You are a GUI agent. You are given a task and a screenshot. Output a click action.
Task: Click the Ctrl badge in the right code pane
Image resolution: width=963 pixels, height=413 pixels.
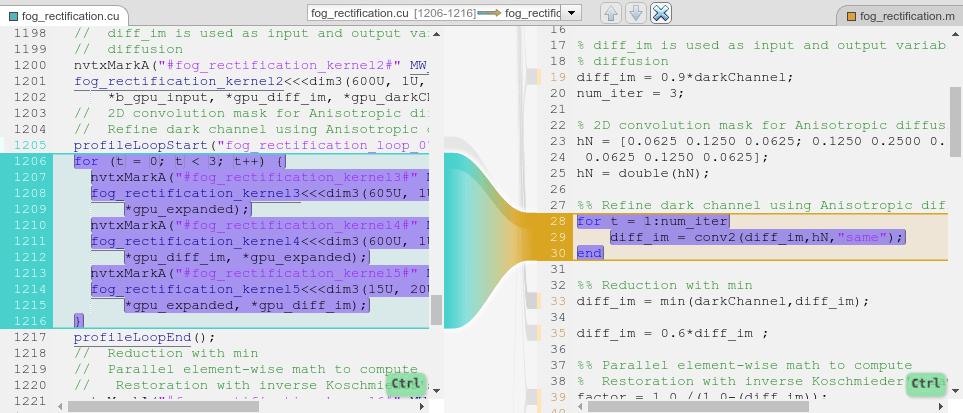click(x=925, y=384)
